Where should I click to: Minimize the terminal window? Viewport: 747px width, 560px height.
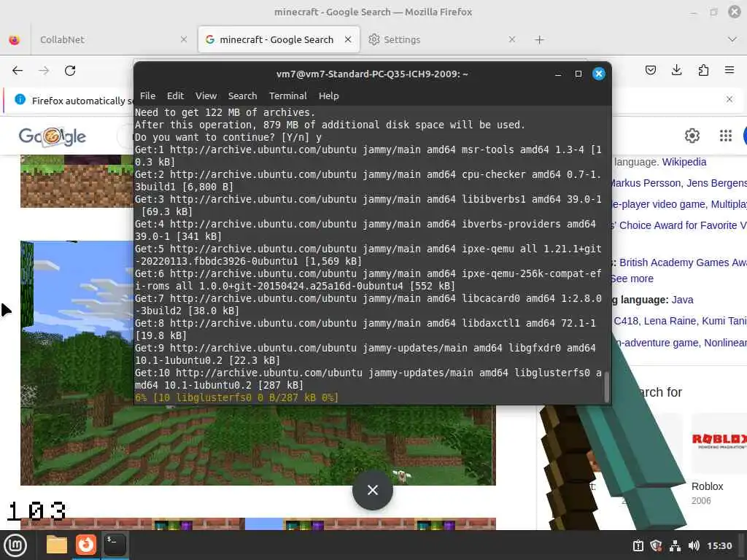point(558,74)
